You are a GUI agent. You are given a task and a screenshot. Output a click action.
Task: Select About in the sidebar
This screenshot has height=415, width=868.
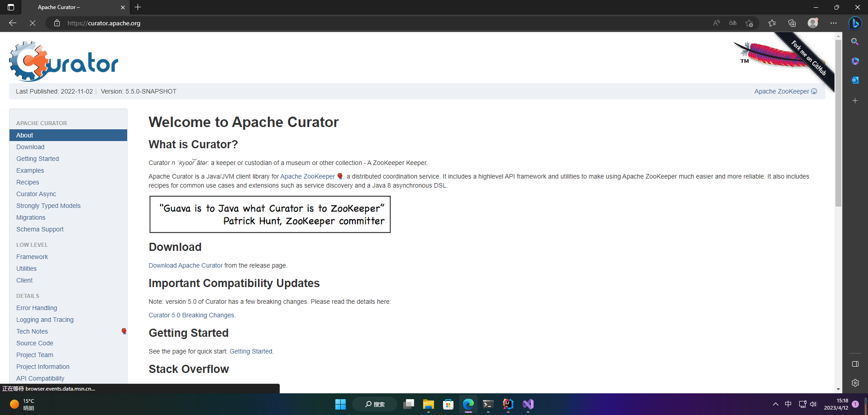click(x=68, y=135)
